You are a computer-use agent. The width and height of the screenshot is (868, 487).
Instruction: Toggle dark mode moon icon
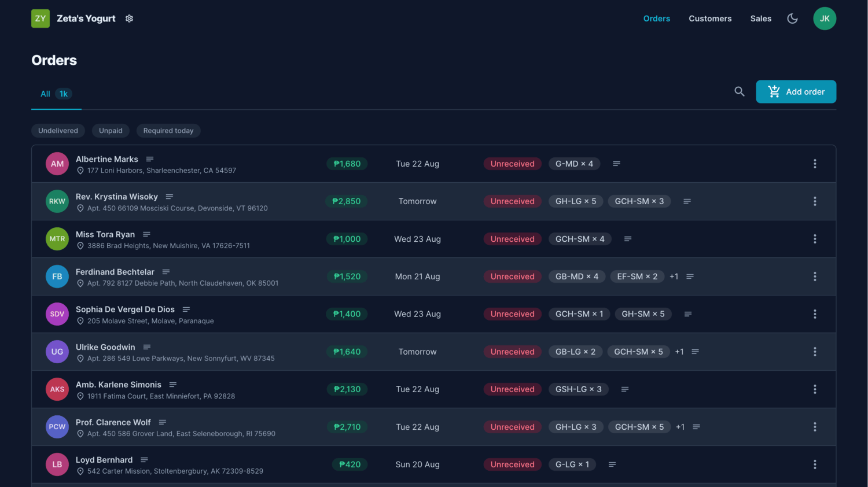click(792, 19)
